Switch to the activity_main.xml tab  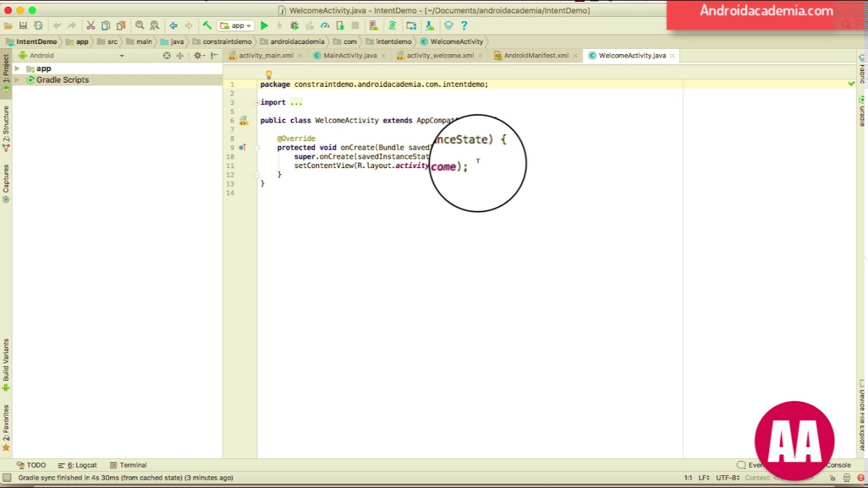266,56
